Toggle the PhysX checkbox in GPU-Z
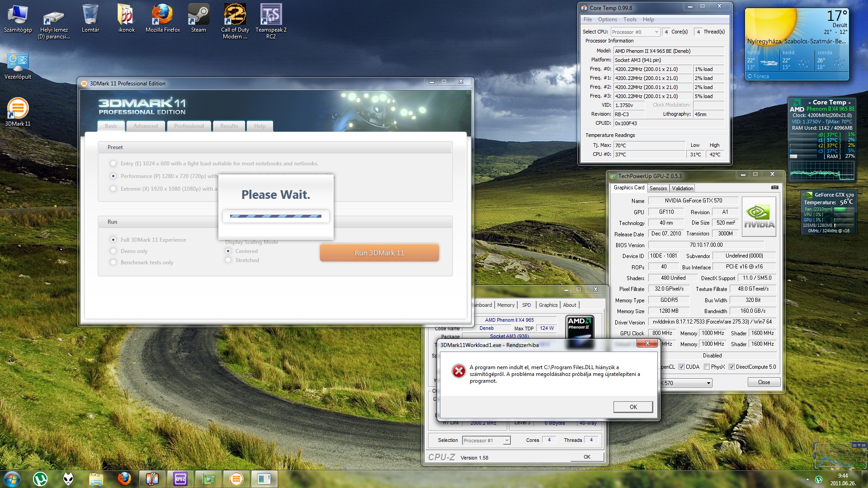The image size is (868, 488). coord(707,367)
